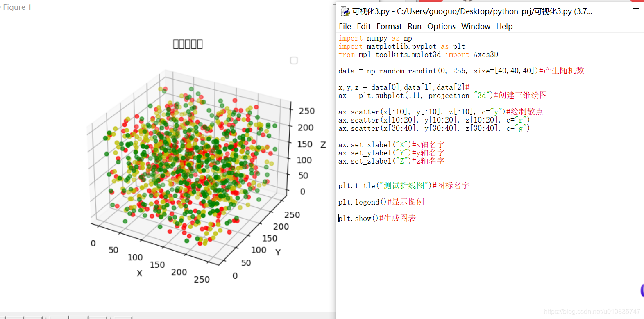The image size is (644, 319).
Task: Open the Help menu
Action: click(x=504, y=26)
